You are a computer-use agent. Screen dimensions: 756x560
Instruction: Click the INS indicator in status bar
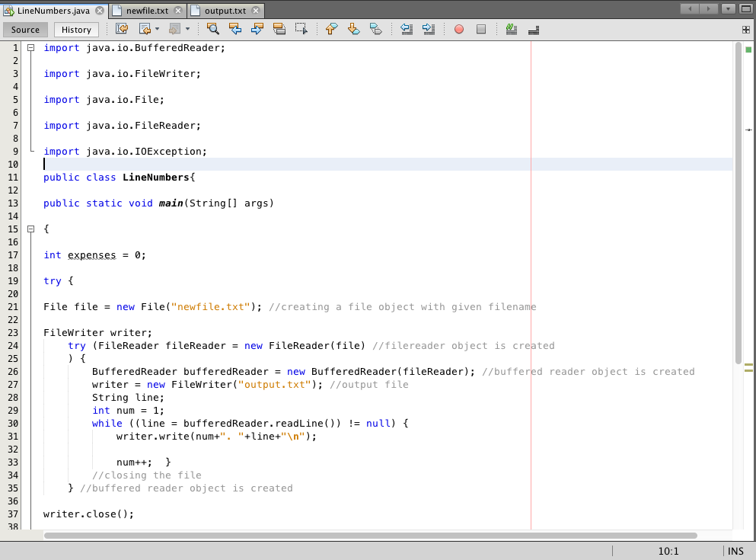point(735,551)
